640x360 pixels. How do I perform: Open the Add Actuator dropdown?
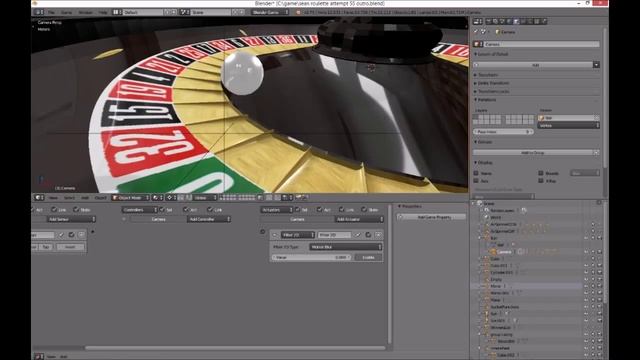click(x=359, y=219)
